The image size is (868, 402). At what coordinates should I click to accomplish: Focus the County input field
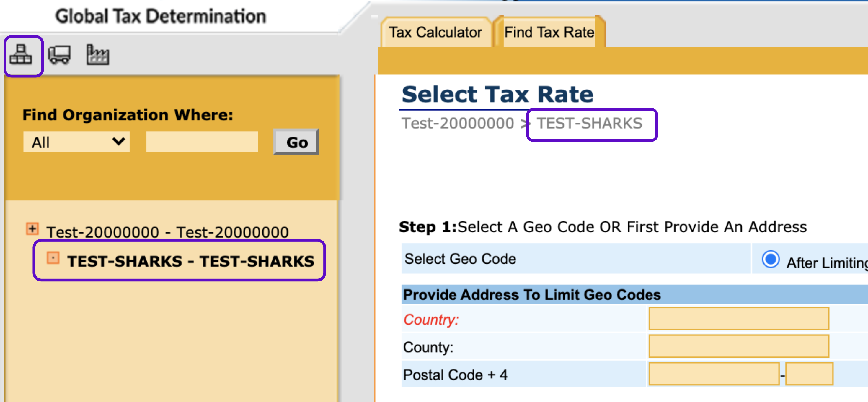(738, 346)
